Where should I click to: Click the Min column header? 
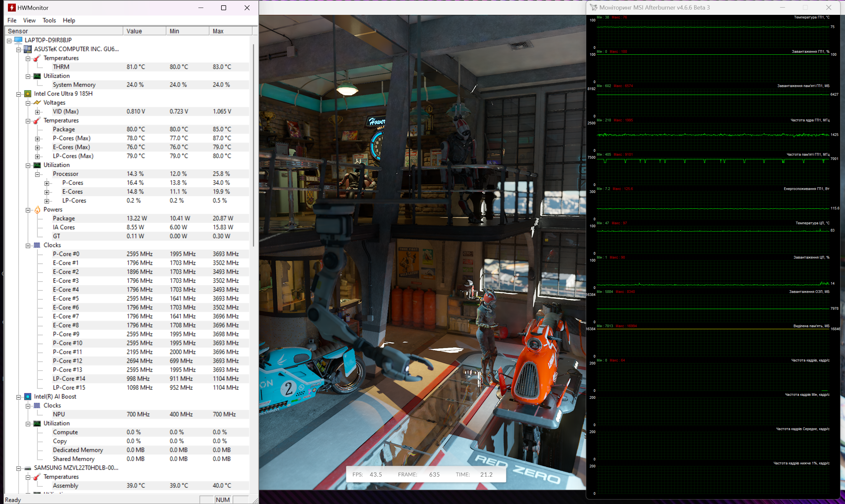click(187, 31)
